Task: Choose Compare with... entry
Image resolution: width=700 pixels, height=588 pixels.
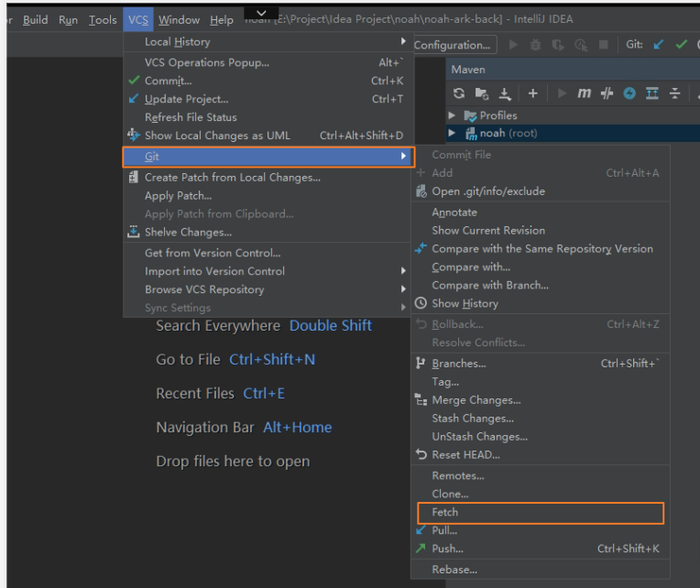Action: click(541, 267)
